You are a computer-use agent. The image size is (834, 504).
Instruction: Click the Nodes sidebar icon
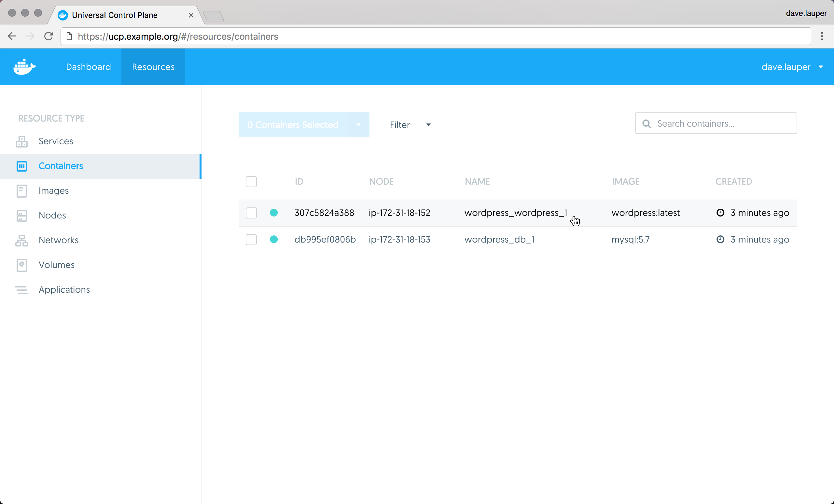(x=22, y=216)
